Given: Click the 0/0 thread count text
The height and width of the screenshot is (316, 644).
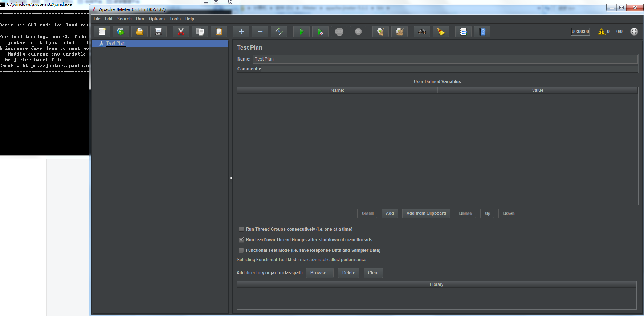Looking at the screenshot, I should (619, 32).
